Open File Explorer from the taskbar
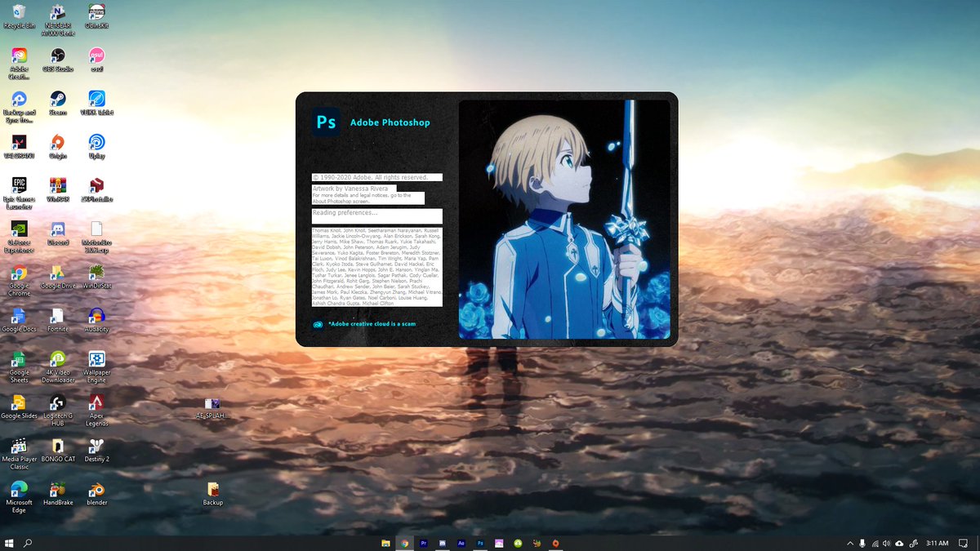980x551 pixels. (x=386, y=543)
